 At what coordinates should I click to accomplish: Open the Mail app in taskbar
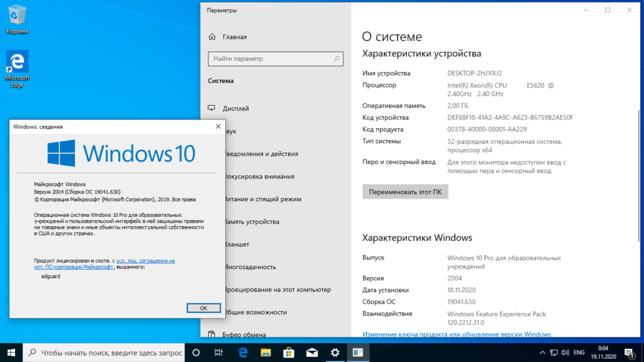pyautogui.click(x=312, y=353)
